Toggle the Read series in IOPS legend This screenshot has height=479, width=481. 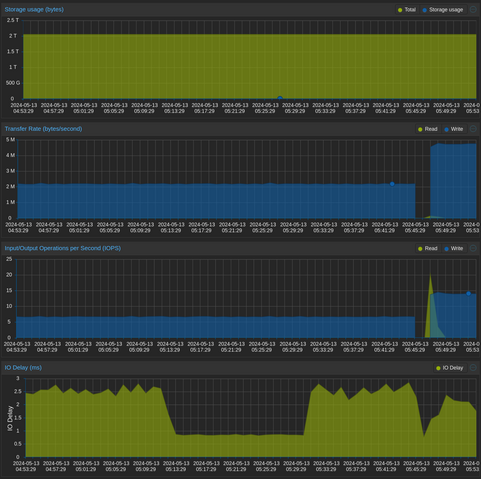coord(428,248)
